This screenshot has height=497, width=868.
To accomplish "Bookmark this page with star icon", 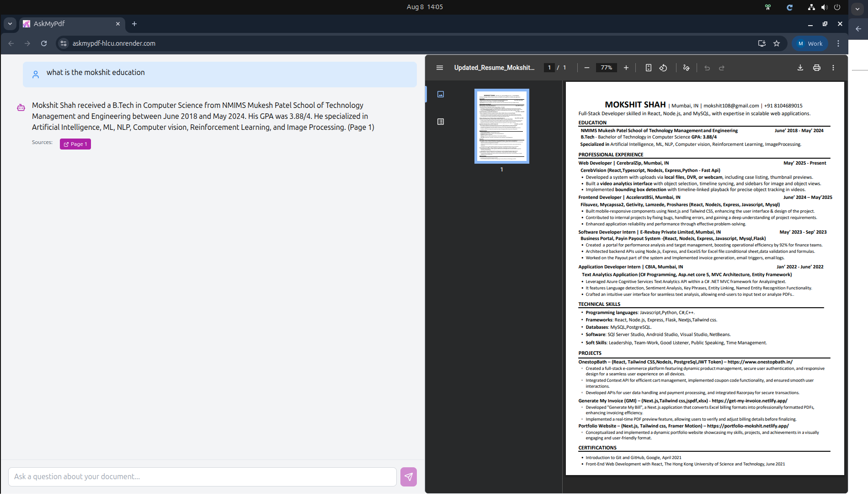I will click(777, 43).
